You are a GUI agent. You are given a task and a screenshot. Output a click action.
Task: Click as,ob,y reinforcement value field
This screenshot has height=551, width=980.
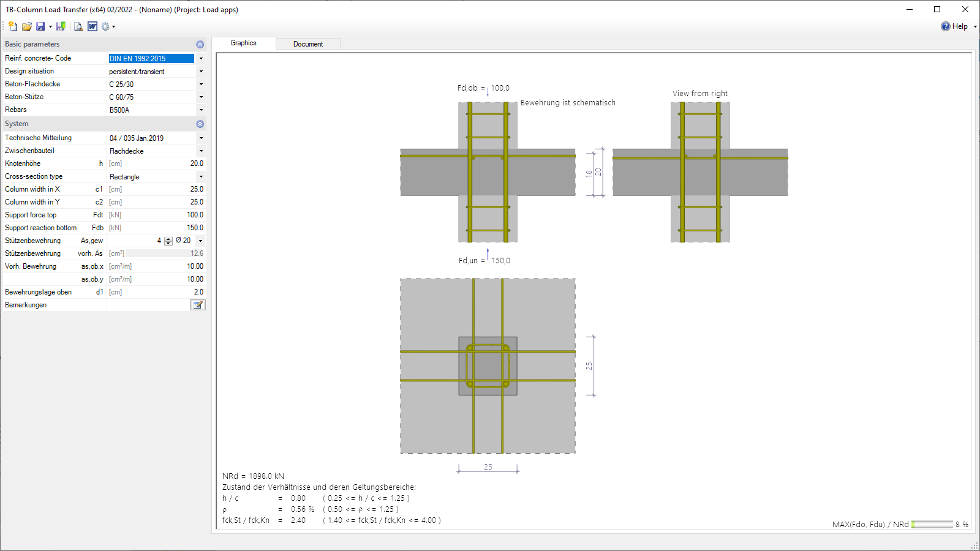(x=156, y=279)
